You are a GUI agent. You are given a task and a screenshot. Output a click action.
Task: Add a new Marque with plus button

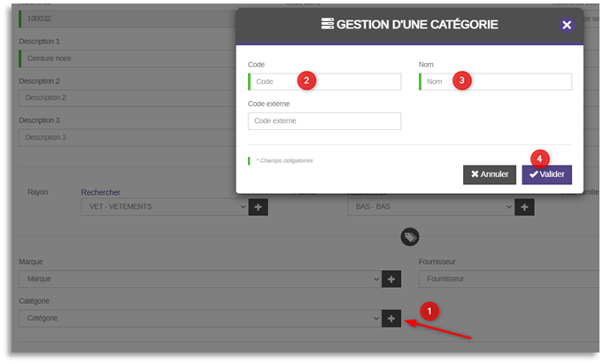391,278
